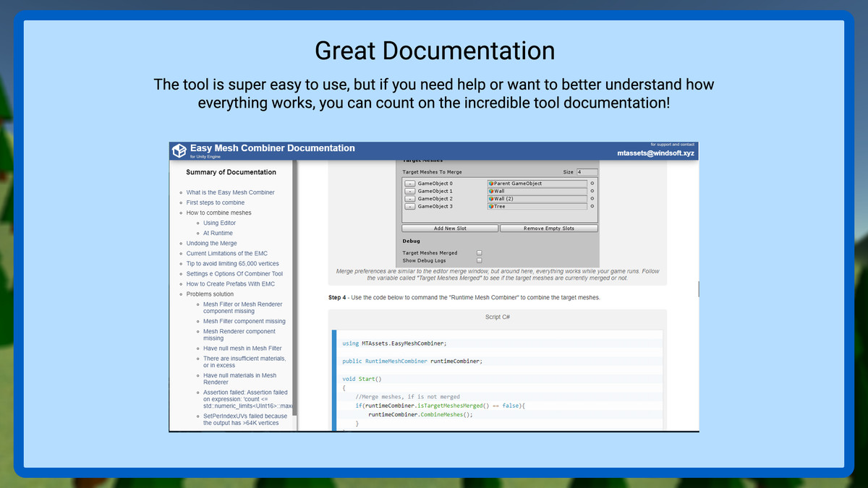Click the 'Easy Mesh Combiner Documentation' title
868x488 pixels.
[x=273, y=148]
